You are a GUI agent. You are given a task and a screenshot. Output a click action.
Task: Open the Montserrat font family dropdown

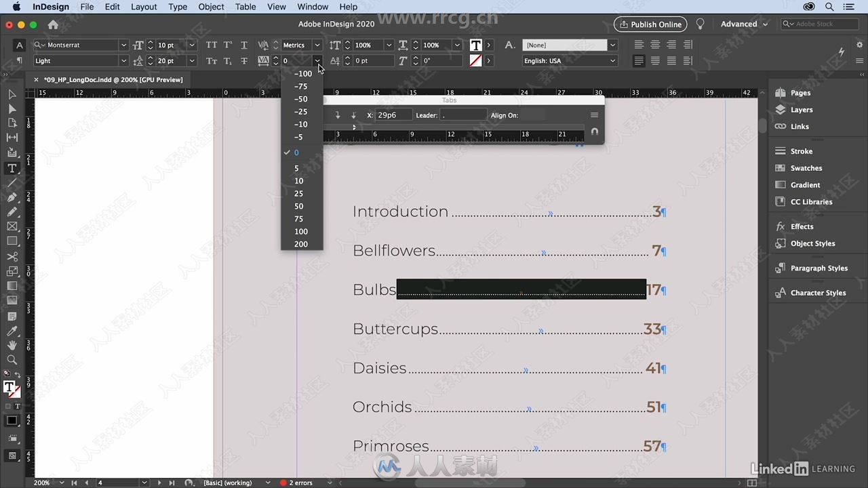point(123,45)
